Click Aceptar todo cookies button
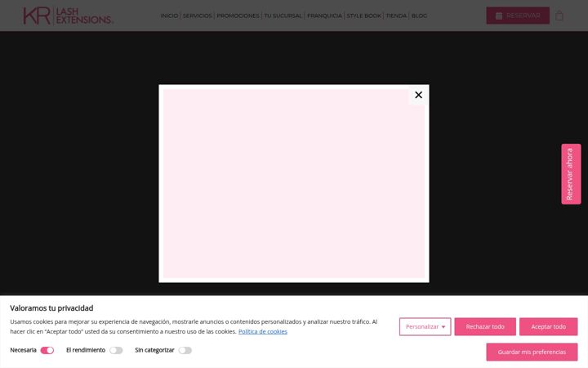This screenshot has width=588, height=368. (548, 326)
